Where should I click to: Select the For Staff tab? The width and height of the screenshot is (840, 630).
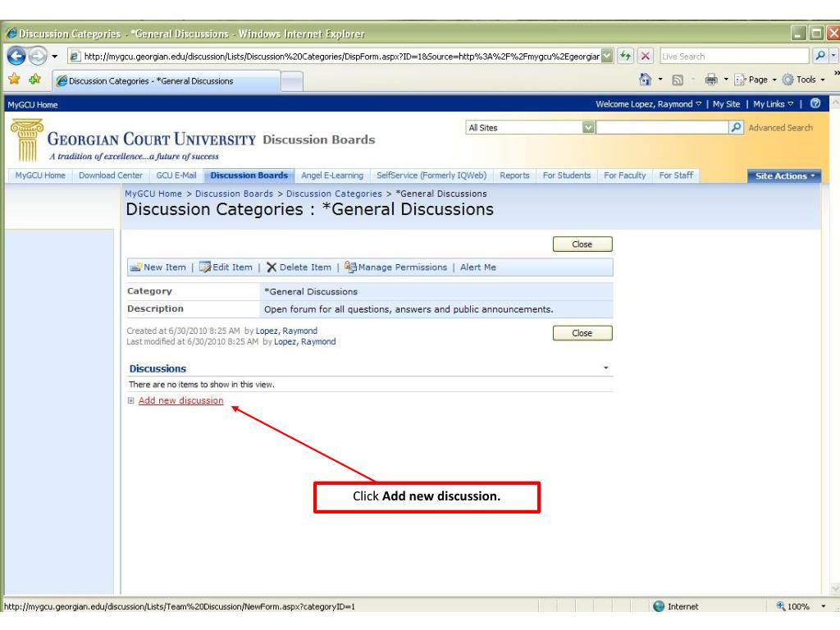[676, 176]
